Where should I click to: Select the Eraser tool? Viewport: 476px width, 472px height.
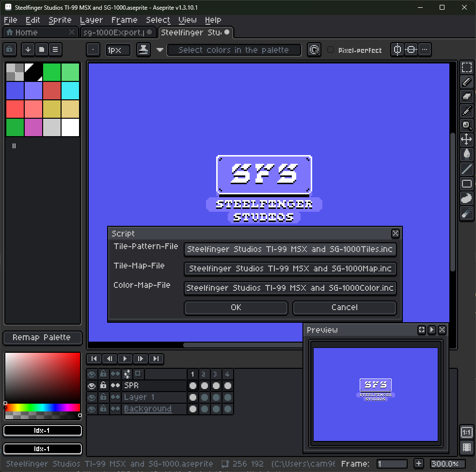[x=467, y=96]
